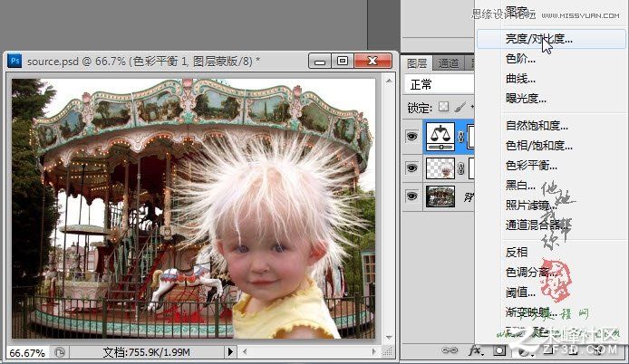The image size is (629, 364).
Task: Click the status bar preview icon beside zoom
Action: click(x=60, y=352)
